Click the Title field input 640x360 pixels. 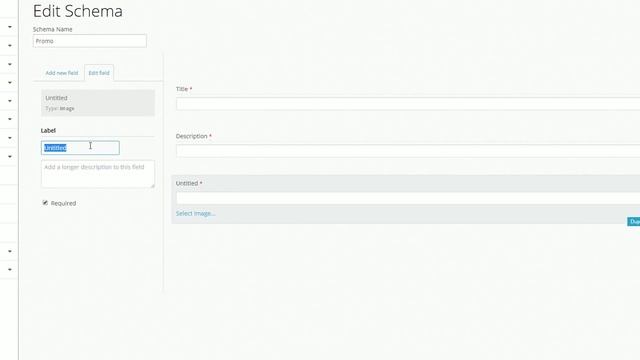coord(408,104)
